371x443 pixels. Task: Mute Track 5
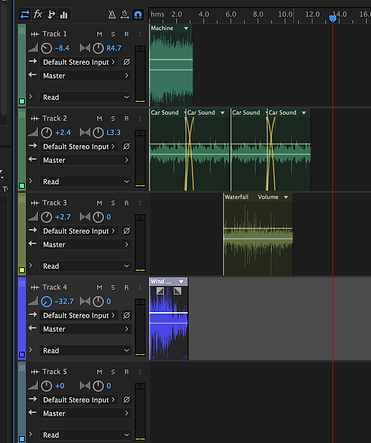pyautogui.click(x=99, y=371)
